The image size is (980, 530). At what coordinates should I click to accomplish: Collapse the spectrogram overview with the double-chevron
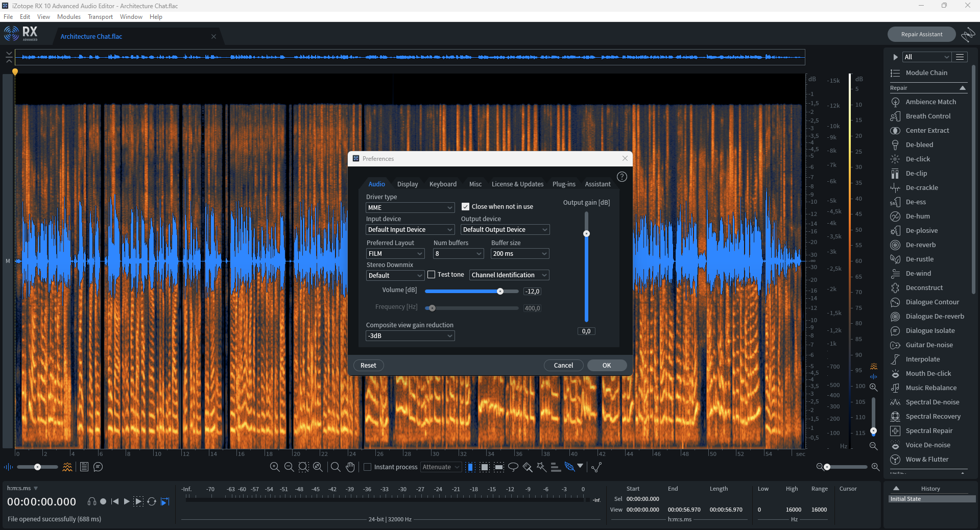(x=9, y=57)
